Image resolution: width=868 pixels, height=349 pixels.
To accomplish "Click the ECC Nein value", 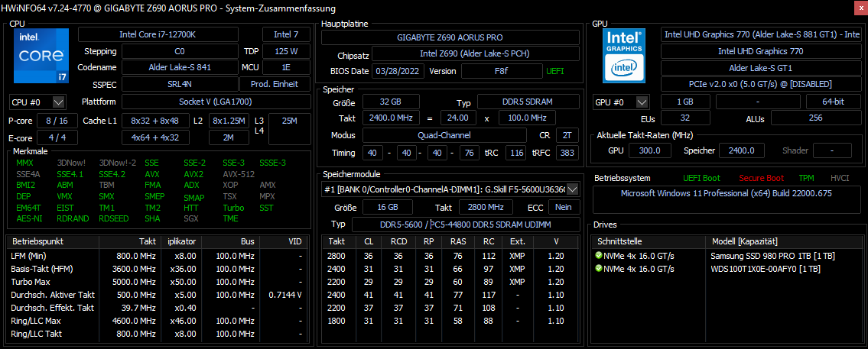I will (x=564, y=207).
